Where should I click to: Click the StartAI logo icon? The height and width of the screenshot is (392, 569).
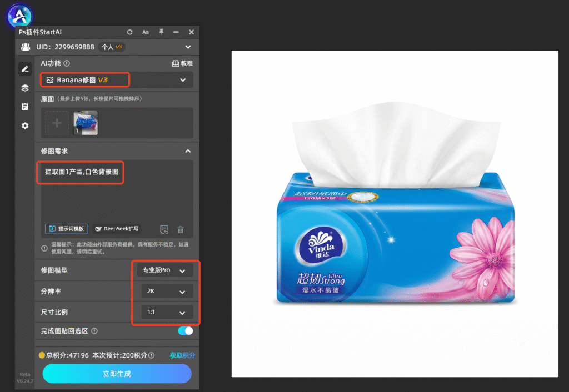pos(19,15)
